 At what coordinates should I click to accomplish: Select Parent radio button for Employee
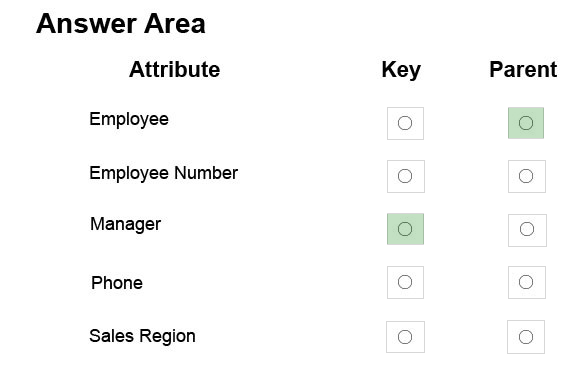click(x=526, y=123)
